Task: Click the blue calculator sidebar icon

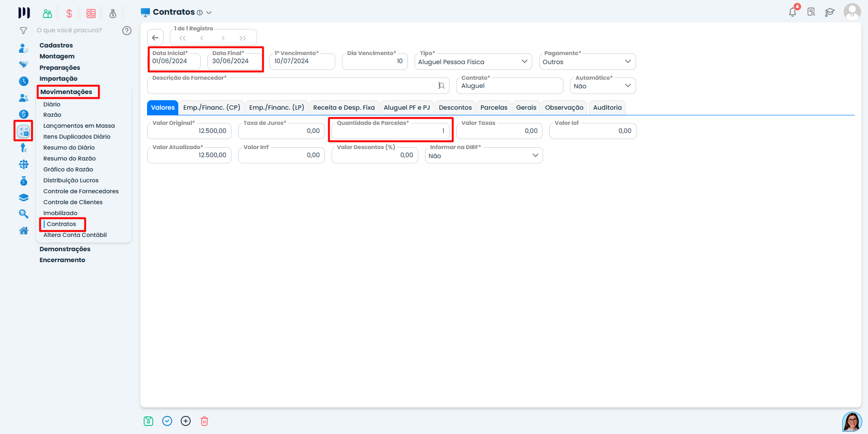Action: (23, 131)
